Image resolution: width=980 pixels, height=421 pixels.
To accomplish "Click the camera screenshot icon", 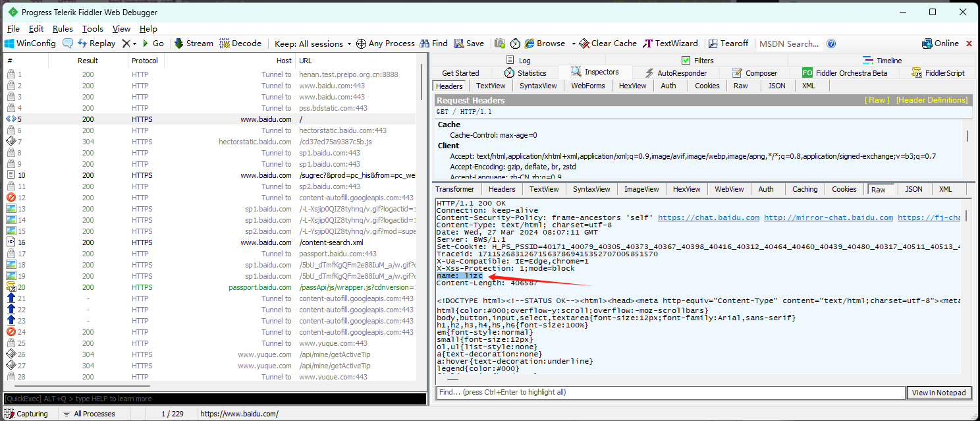I will [x=499, y=43].
